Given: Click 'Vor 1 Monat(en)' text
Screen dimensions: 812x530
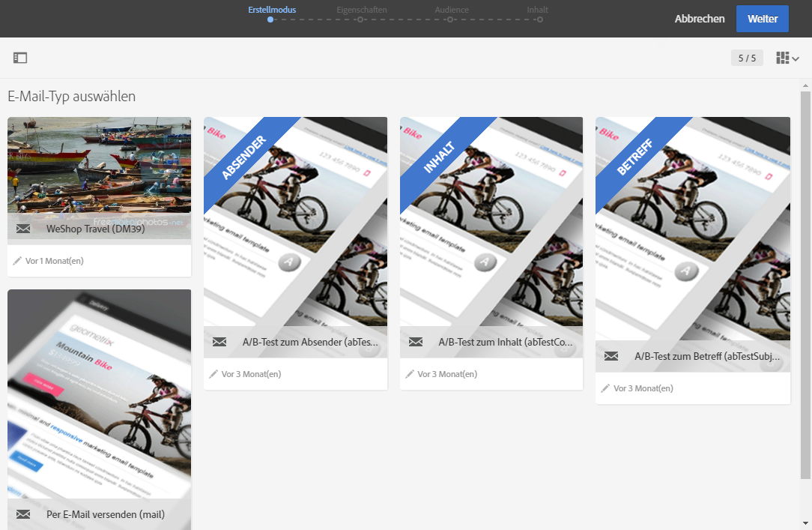Looking at the screenshot, I should coord(55,261).
